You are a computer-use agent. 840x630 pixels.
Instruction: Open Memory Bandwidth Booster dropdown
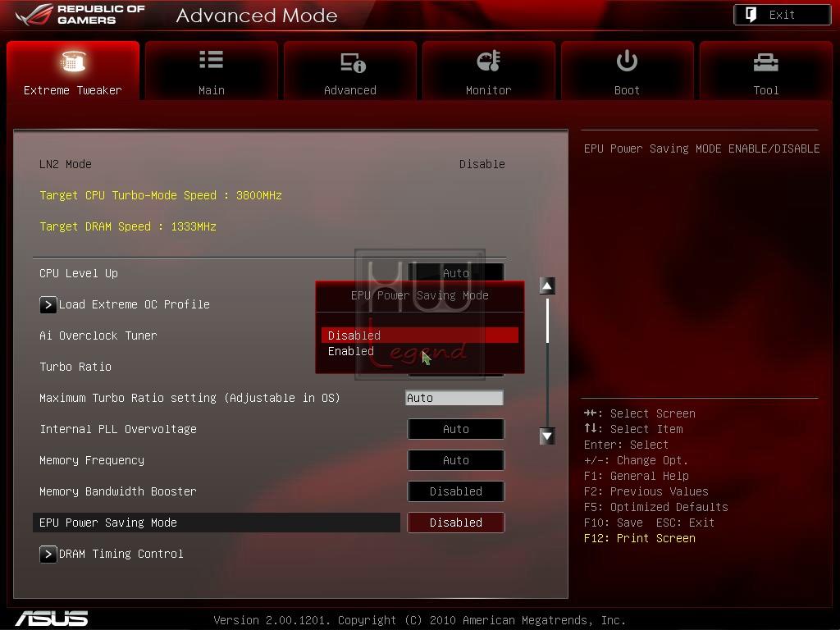click(456, 491)
